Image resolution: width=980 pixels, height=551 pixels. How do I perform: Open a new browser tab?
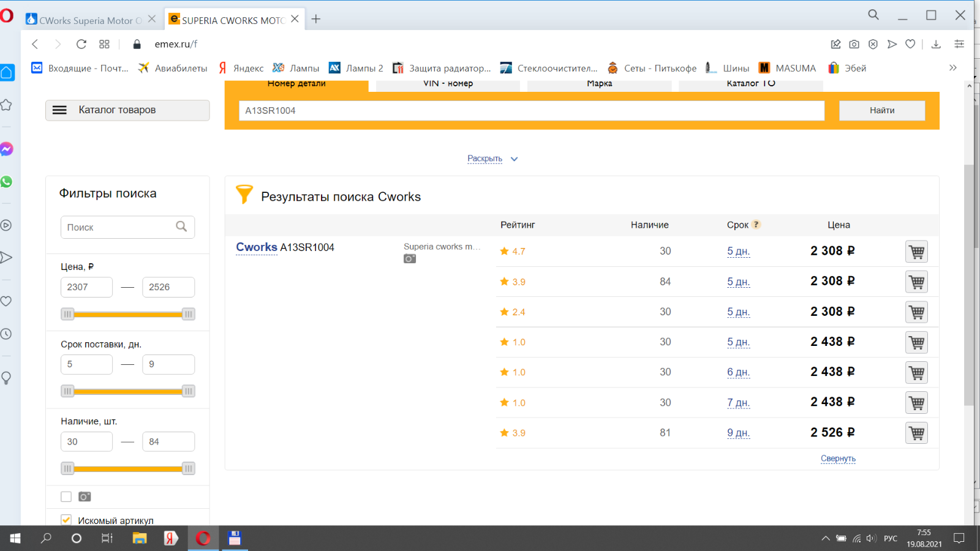pos(315,19)
